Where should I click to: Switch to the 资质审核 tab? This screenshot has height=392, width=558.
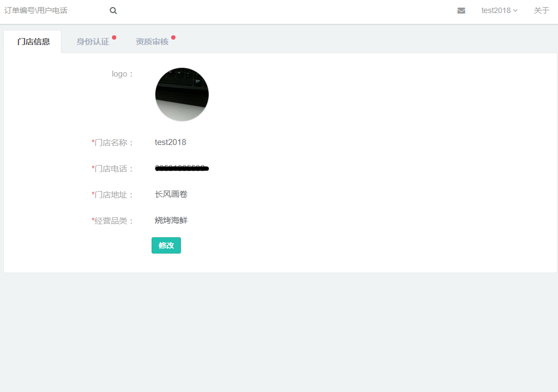click(152, 42)
